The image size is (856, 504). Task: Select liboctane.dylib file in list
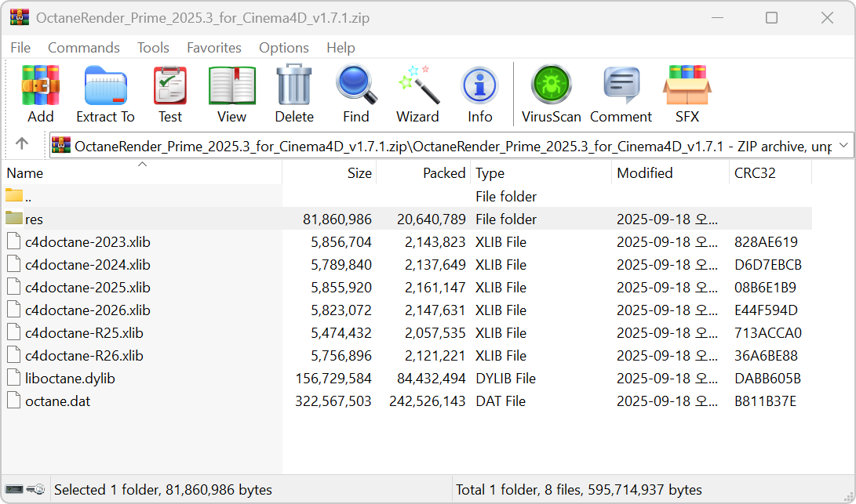click(70, 379)
